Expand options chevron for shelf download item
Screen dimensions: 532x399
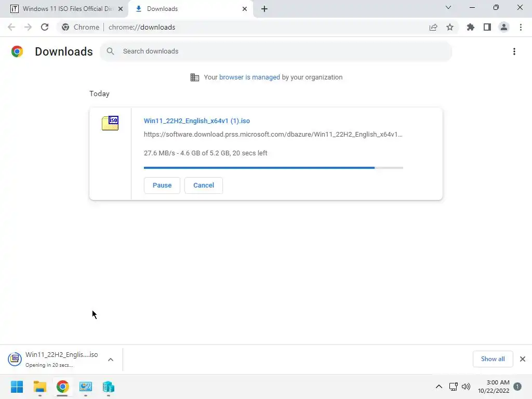click(x=111, y=360)
